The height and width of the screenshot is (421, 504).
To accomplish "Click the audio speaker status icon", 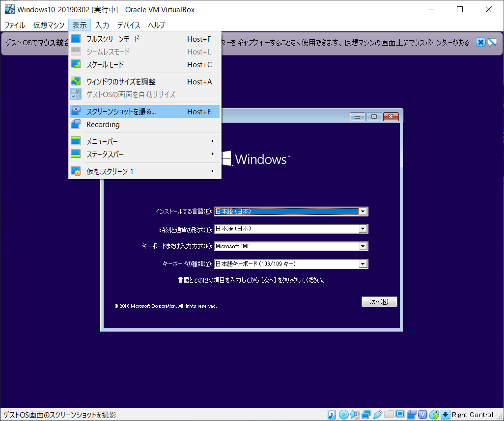I will (x=355, y=415).
